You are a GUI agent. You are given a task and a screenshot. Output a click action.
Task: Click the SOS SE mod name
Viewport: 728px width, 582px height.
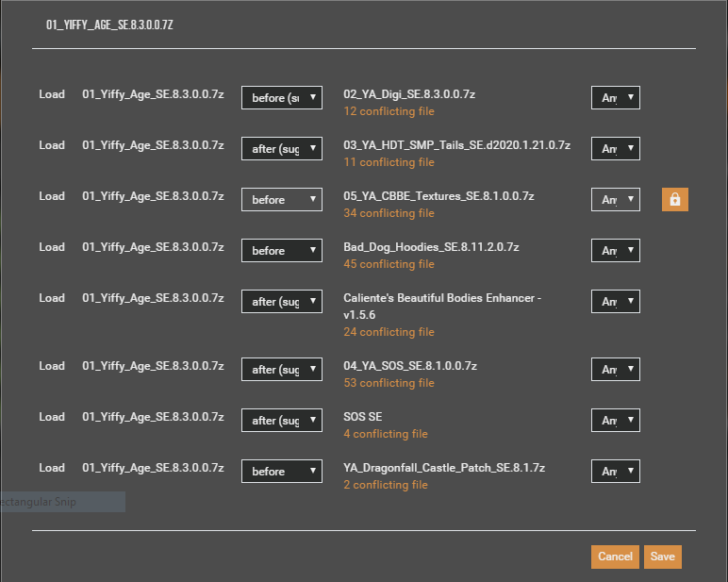(x=363, y=417)
